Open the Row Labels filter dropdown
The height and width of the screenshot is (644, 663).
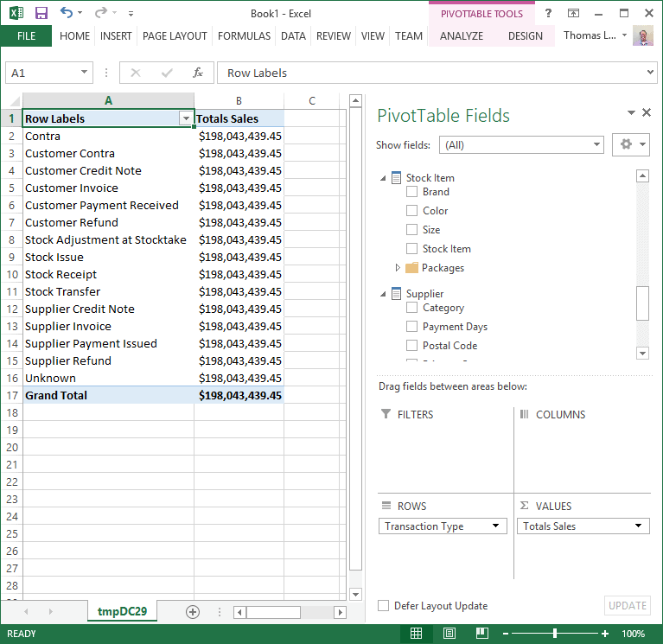pyautogui.click(x=185, y=118)
